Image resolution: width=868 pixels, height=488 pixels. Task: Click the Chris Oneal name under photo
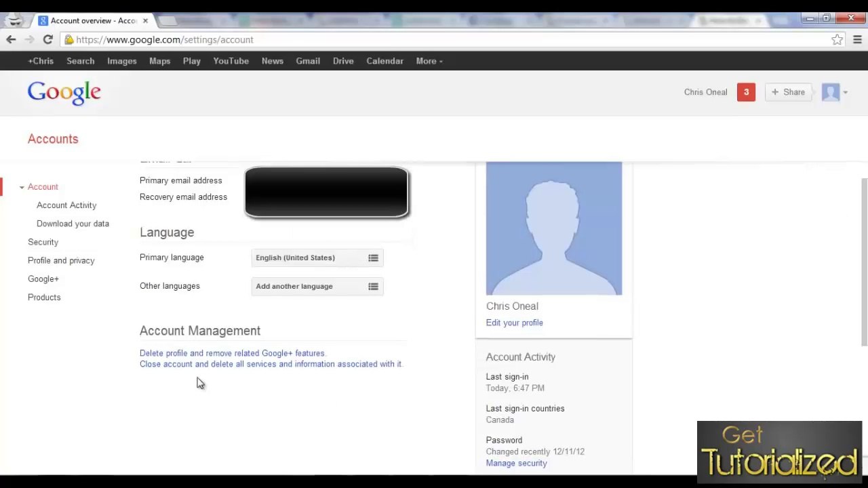tap(512, 306)
